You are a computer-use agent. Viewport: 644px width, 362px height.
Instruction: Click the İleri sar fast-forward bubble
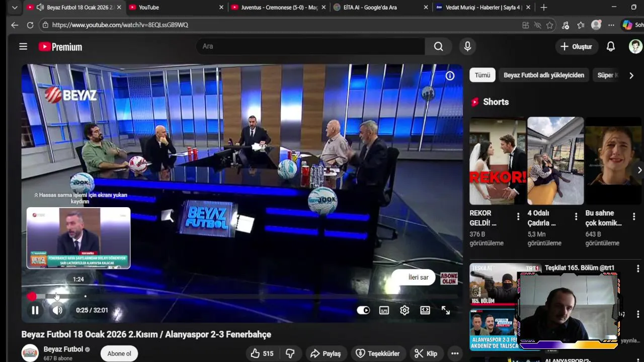coord(413,278)
